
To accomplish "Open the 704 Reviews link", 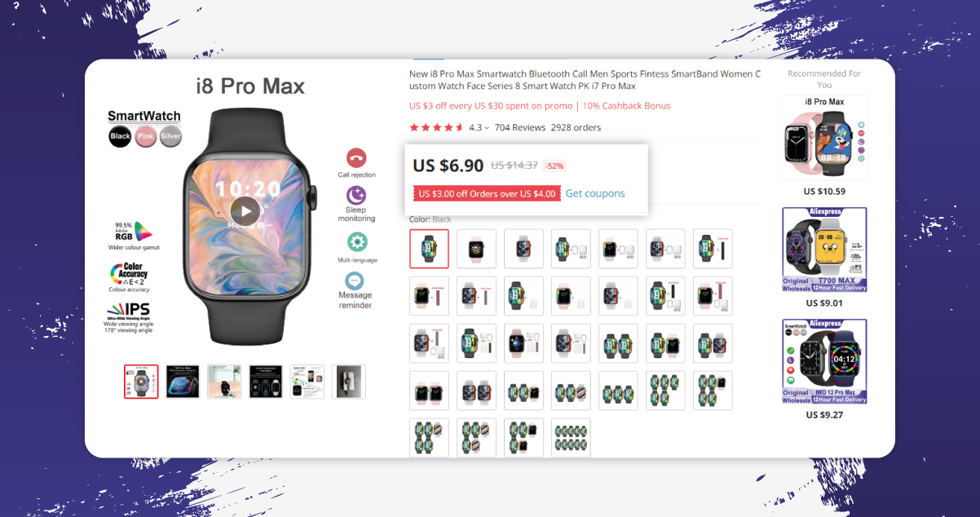I will pyautogui.click(x=519, y=127).
